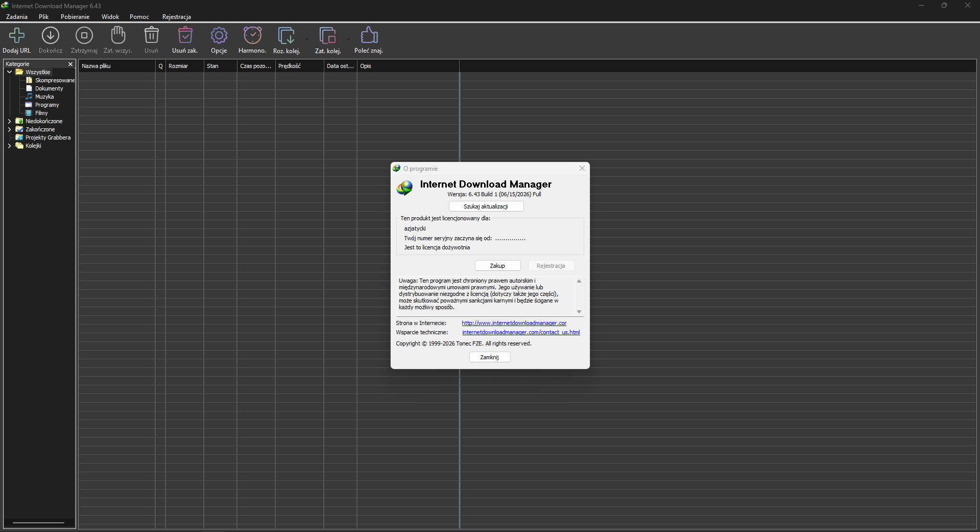Click the Copyright 1999-2026 Tonec text
Viewport: 980px width, 532px height.
click(464, 343)
